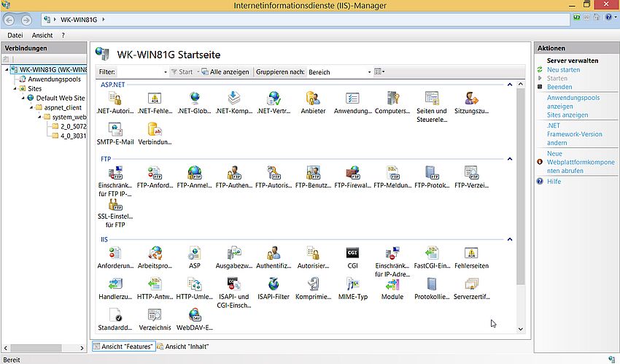This screenshot has height=364, width=620.
Task: Click the features list vertical scrollbar
Action: pos(521,187)
